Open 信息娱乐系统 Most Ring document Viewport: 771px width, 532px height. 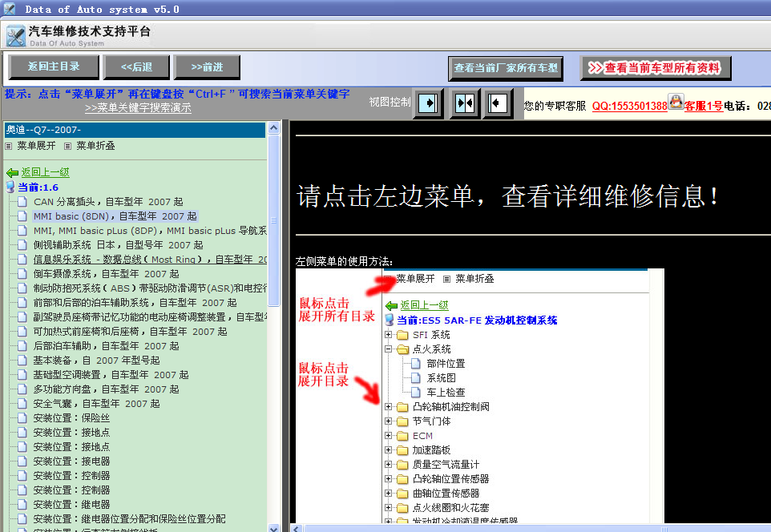pos(150,259)
